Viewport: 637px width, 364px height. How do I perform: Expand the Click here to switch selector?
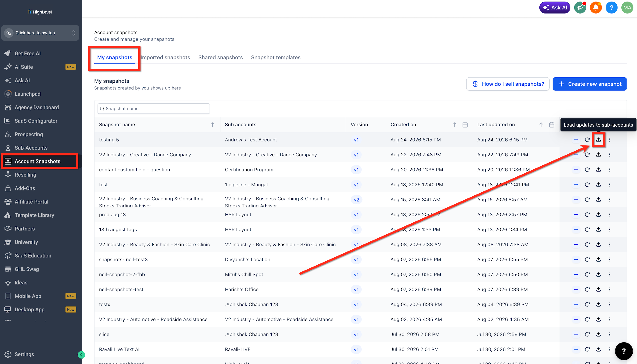pyautogui.click(x=40, y=33)
